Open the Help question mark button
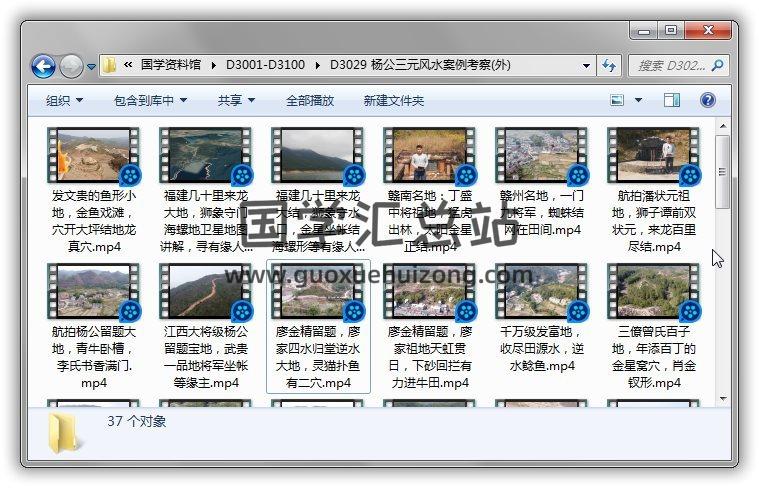The width and height of the screenshot is (759, 488). point(708,101)
